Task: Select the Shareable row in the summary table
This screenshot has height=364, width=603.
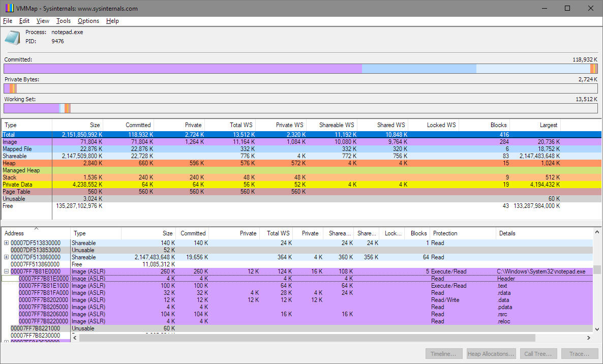Action: 301,156
